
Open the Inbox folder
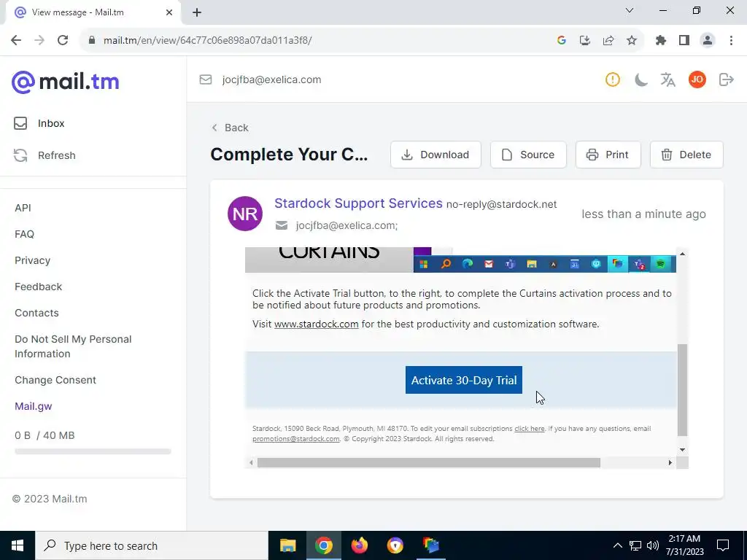coord(39,123)
